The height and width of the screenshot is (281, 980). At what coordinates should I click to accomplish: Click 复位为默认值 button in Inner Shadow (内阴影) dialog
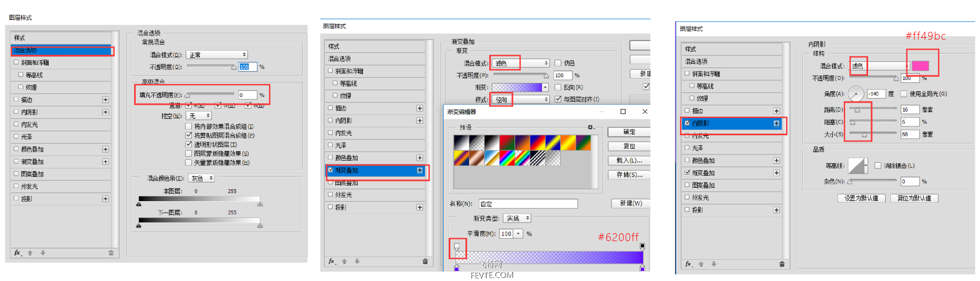coord(914,198)
